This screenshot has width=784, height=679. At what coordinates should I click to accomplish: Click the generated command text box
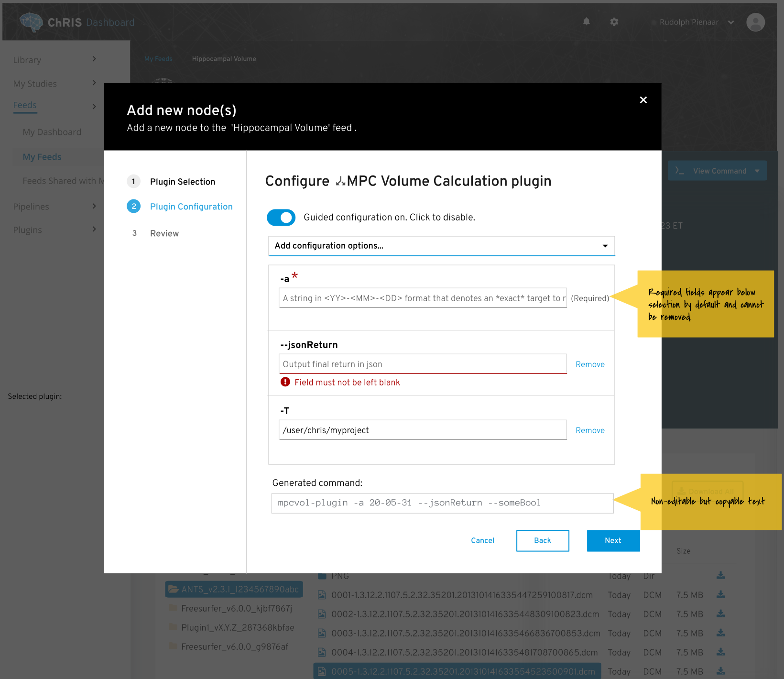tap(442, 503)
